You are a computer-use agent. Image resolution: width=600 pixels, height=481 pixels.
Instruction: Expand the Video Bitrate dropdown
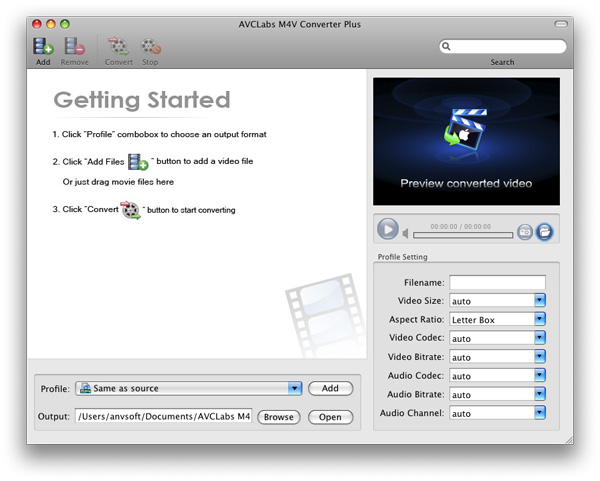(x=540, y=357)
